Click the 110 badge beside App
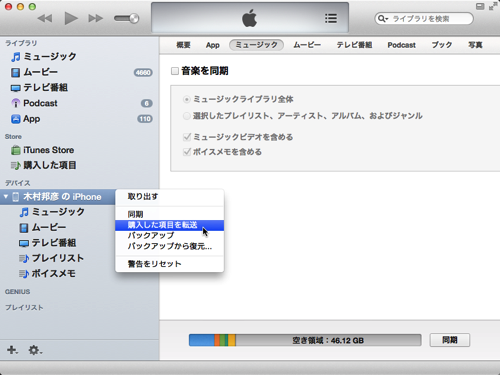Image resolution: width=500 pixels, height=375 pixels. pyautogui.click(x=145, y=119)
